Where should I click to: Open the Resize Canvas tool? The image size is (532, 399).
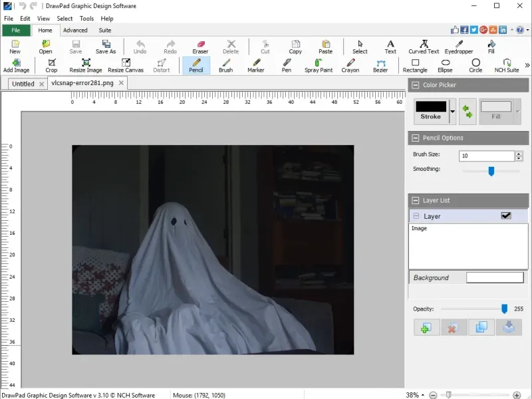(126, 65)
